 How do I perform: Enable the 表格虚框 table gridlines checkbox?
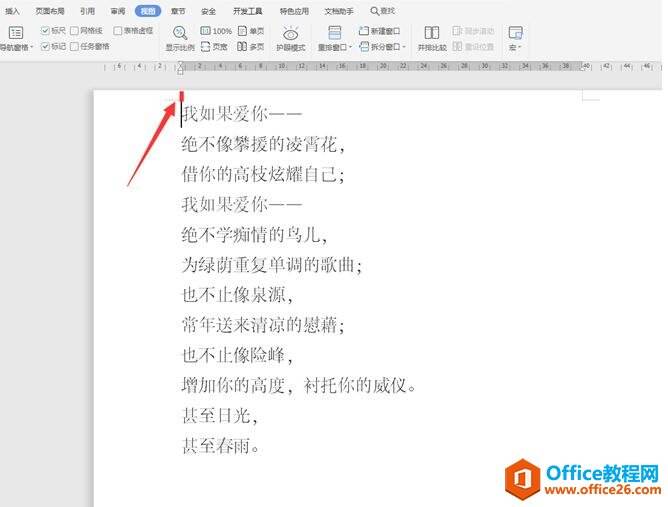(118, 30)
